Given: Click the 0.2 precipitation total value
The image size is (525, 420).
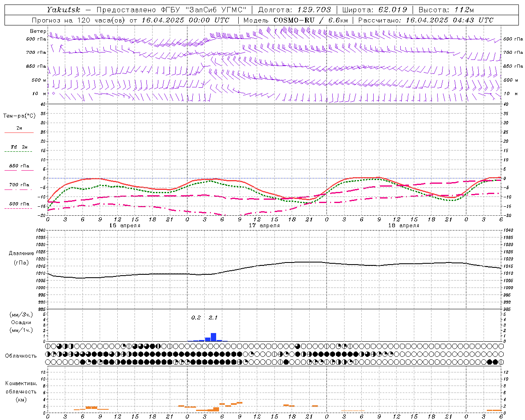Looking at the screenshot, I should [x=196, y=317].
